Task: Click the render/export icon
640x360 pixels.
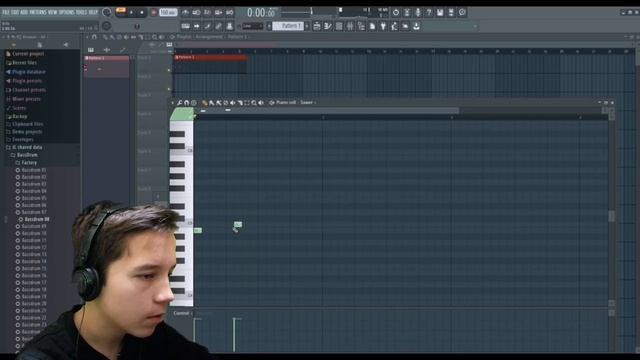Action: tap(451, 13)
